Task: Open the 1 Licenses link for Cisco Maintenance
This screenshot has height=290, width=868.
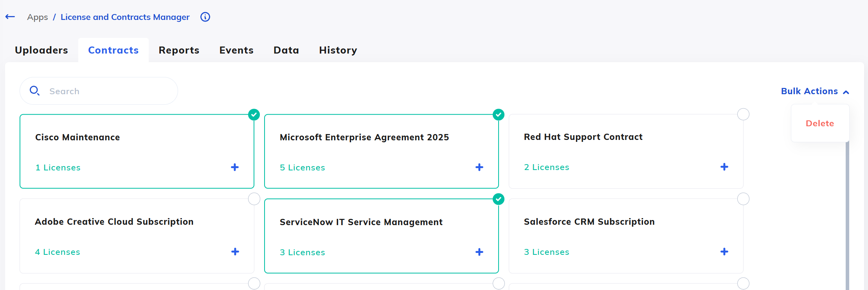Action: point(58,168)
